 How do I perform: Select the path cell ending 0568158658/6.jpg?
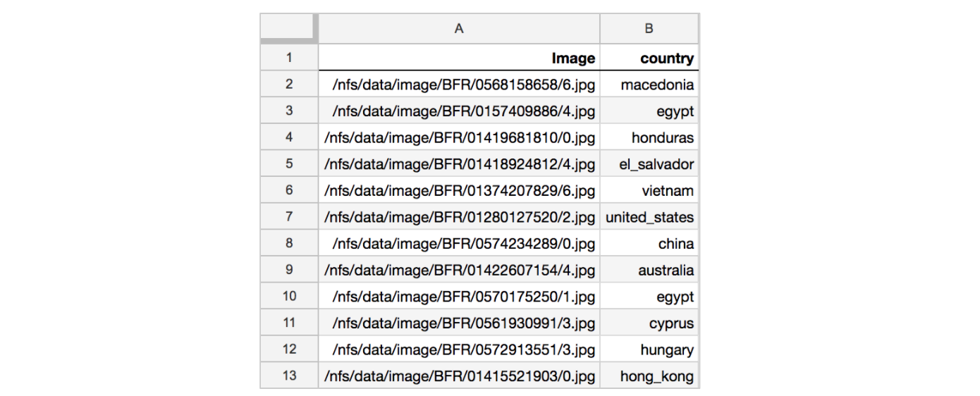point(459,85)
